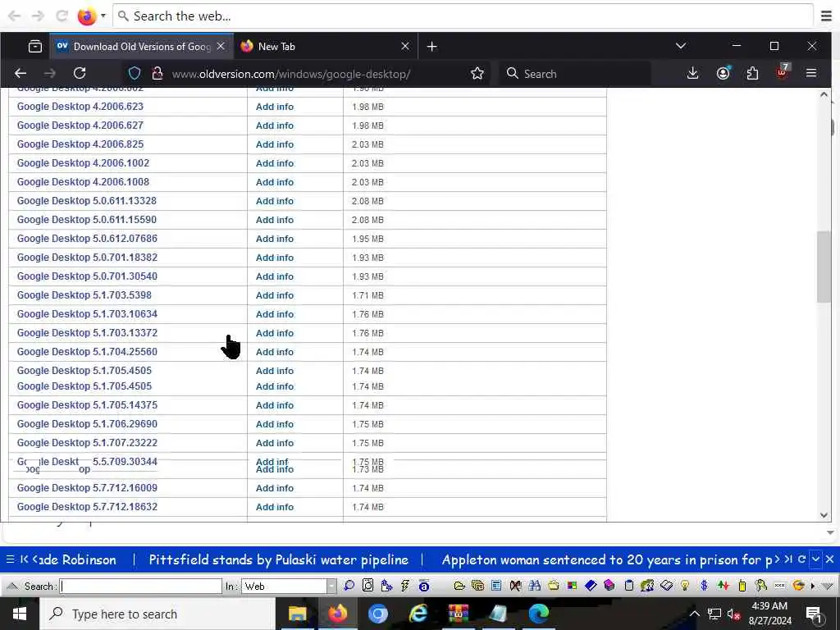
Task: Click the keys icon in desktop toolbar
Action: [x=760, y=586]
